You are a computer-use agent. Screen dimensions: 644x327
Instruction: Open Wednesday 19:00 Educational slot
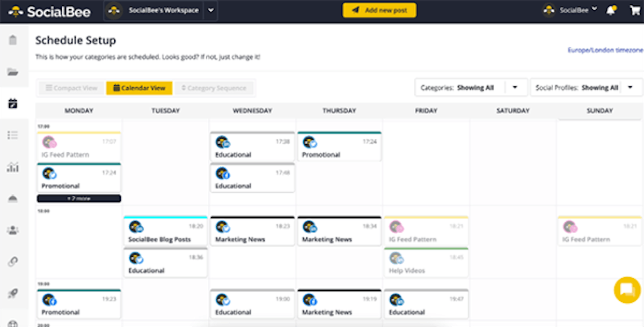click(252, 304)
